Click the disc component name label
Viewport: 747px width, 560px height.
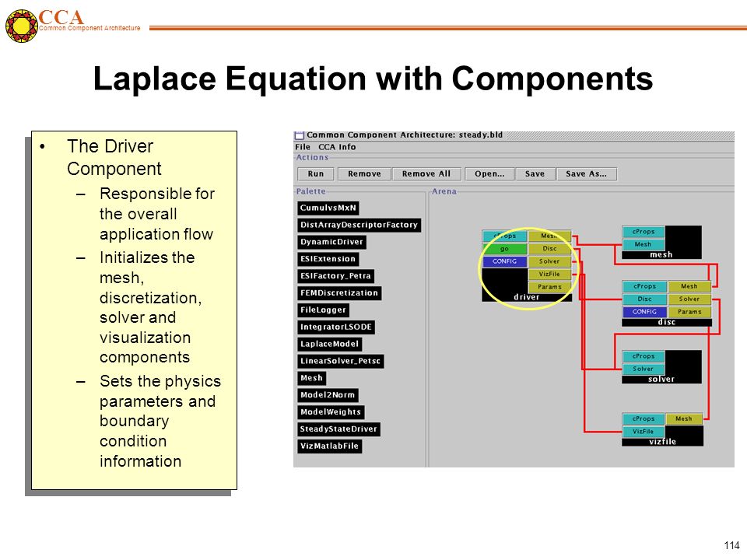pyautogui.click(x=667, y=322)
